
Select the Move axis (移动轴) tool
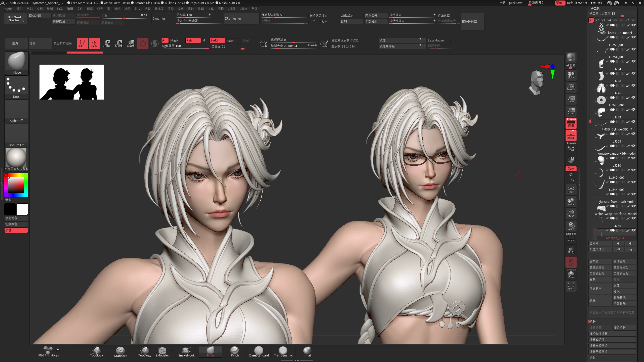click(107, 43)
